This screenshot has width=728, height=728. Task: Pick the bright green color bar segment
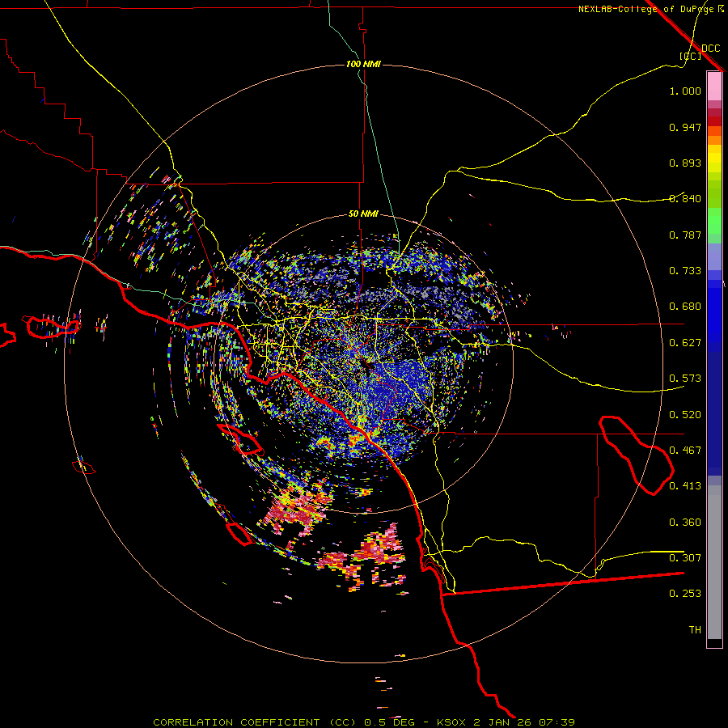tap(714, 221)
